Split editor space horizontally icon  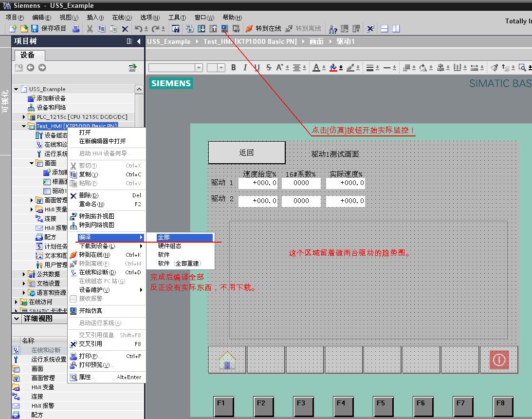pos(384,29)
